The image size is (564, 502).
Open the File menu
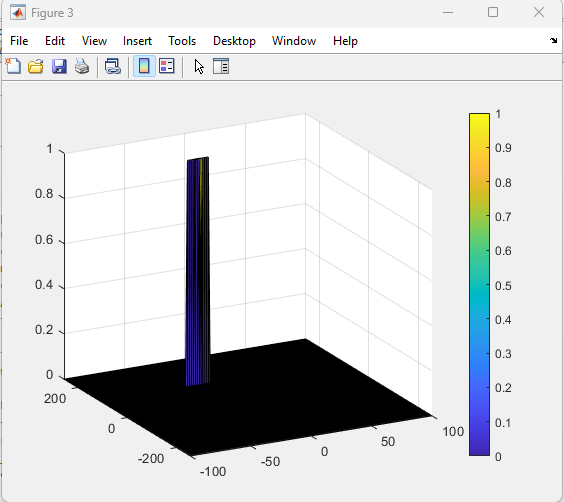(19, 41)
